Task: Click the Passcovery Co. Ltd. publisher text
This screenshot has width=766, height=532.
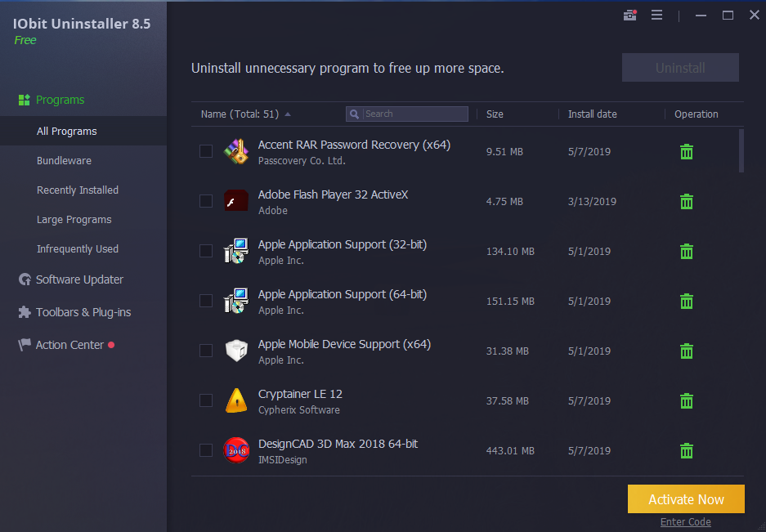Action: click(302, 161)
